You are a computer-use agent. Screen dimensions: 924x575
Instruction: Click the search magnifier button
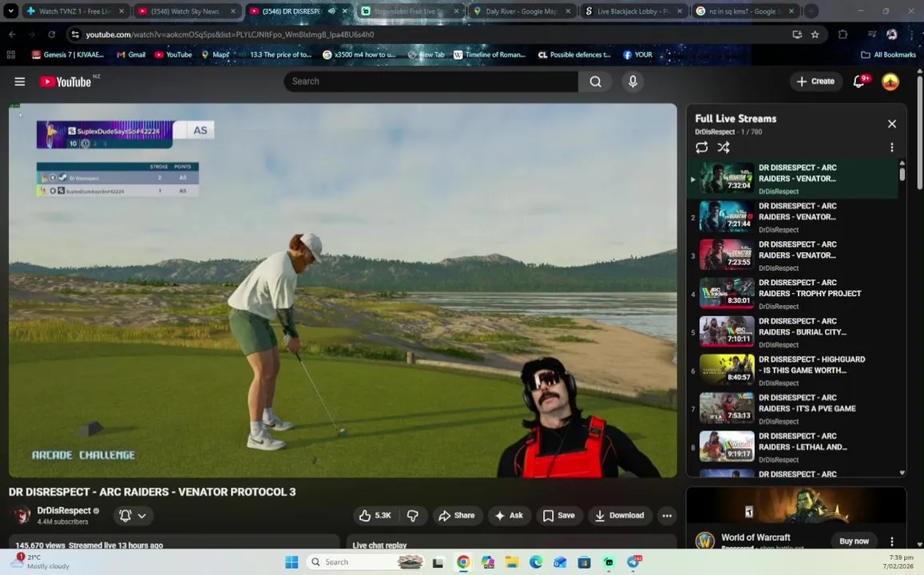pyautogui.click(x=595, y=81)
